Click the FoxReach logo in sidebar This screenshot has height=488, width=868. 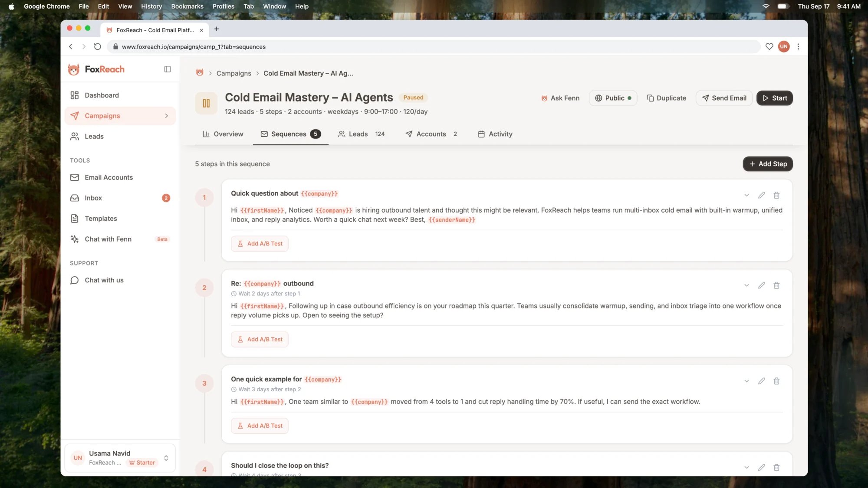(x=96, y=69)
